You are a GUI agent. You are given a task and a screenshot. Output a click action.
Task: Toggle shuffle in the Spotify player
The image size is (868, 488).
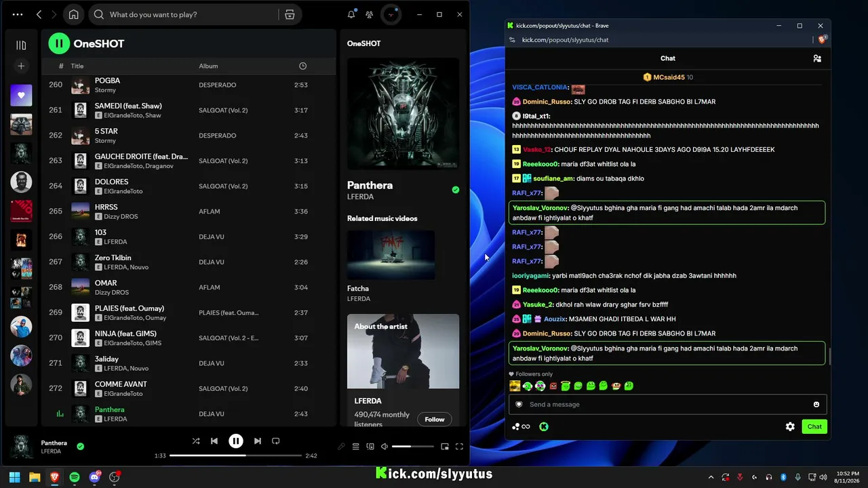(x=196, y=441)
